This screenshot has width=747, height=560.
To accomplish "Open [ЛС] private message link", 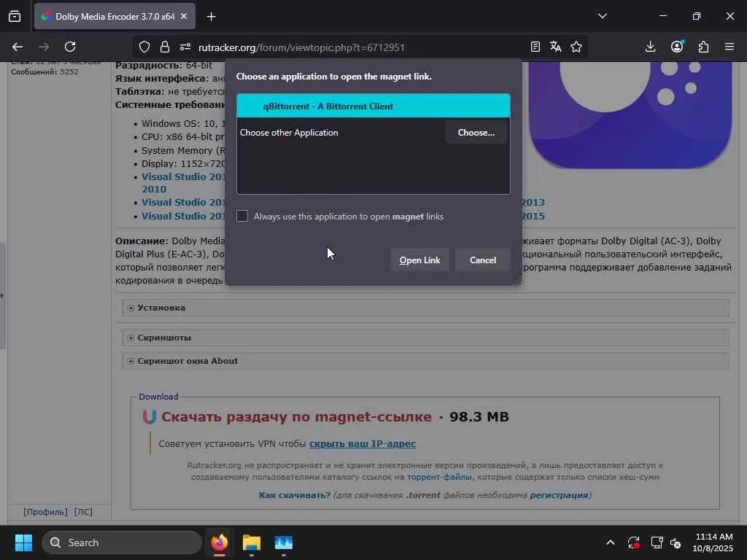I will pos(83,512).
